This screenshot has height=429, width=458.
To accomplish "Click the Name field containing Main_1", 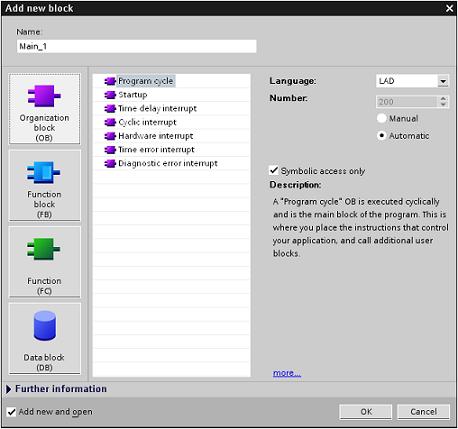I will tap(137, 46).
